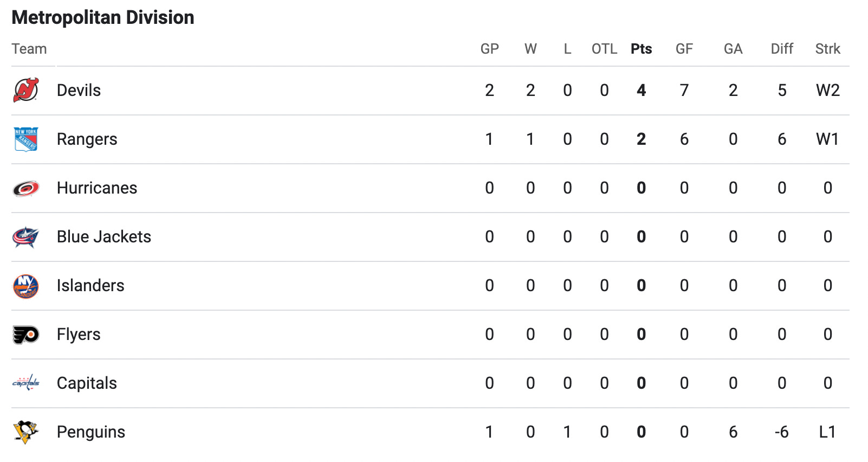Click the Devils W2 streak value
This screenshot has width=868, height=462.
828,90
